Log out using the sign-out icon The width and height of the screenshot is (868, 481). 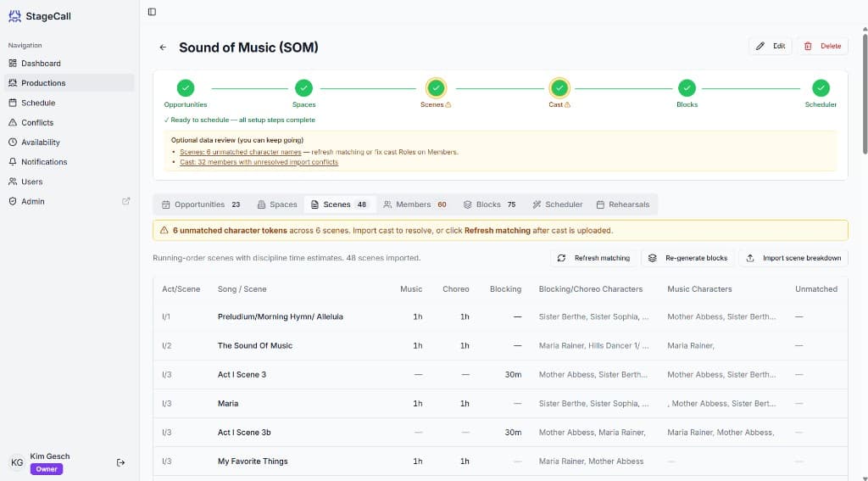pyautogui.click(x=120, y=462)
